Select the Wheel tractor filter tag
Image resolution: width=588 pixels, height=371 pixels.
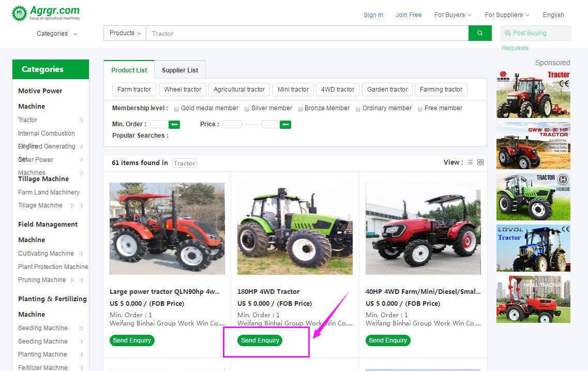pos(183,90)
